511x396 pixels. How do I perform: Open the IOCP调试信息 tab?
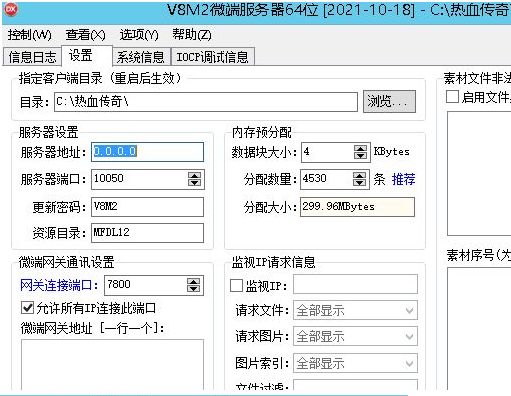pos(213,57)
